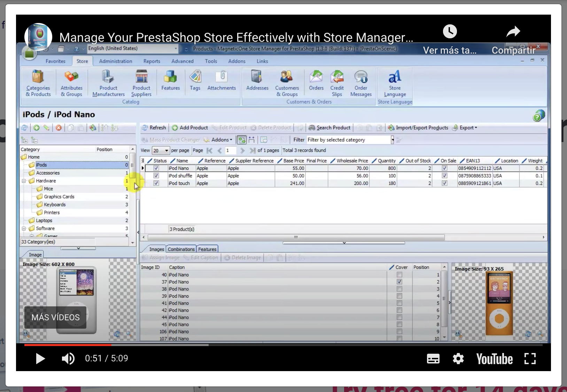Open Features ribbon icon
Screen dimensions: 567x392
pos(171,80)
